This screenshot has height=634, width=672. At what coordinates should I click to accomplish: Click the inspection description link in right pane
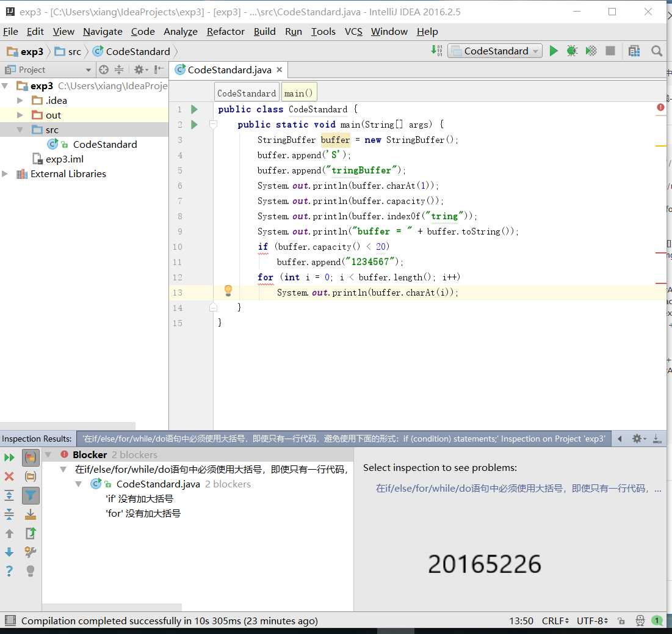click(x=518, y=489)
